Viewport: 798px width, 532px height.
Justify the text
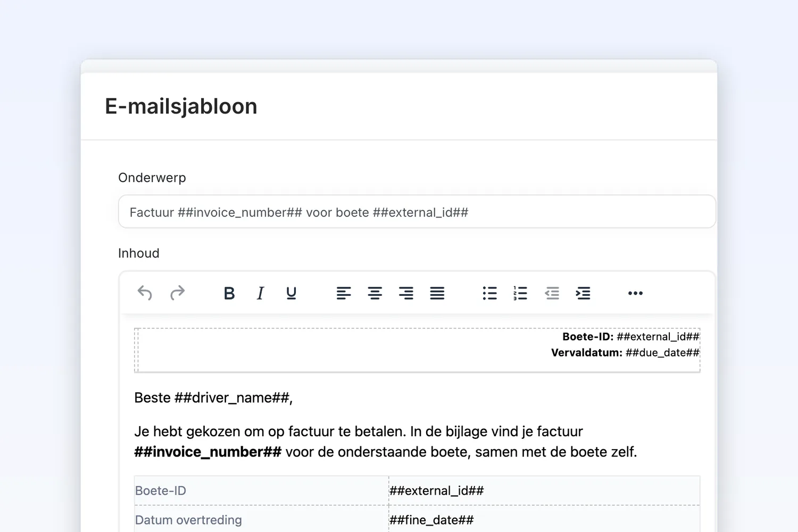coord(437,293)
